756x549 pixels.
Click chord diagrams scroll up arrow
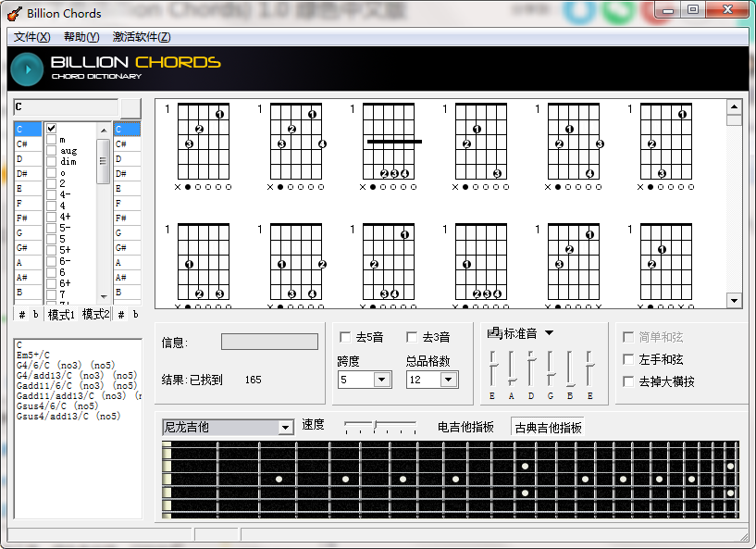pyautogui.click(x=734, y=106)
